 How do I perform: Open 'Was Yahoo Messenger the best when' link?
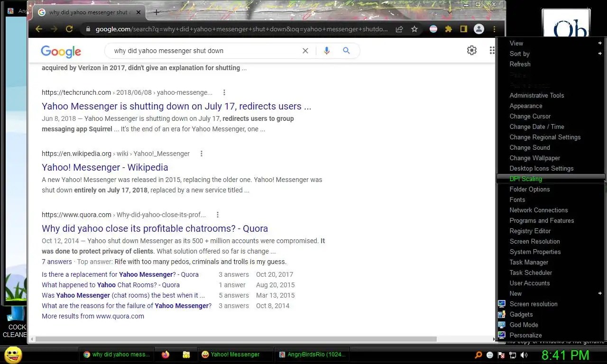click(x=123, y=295)
